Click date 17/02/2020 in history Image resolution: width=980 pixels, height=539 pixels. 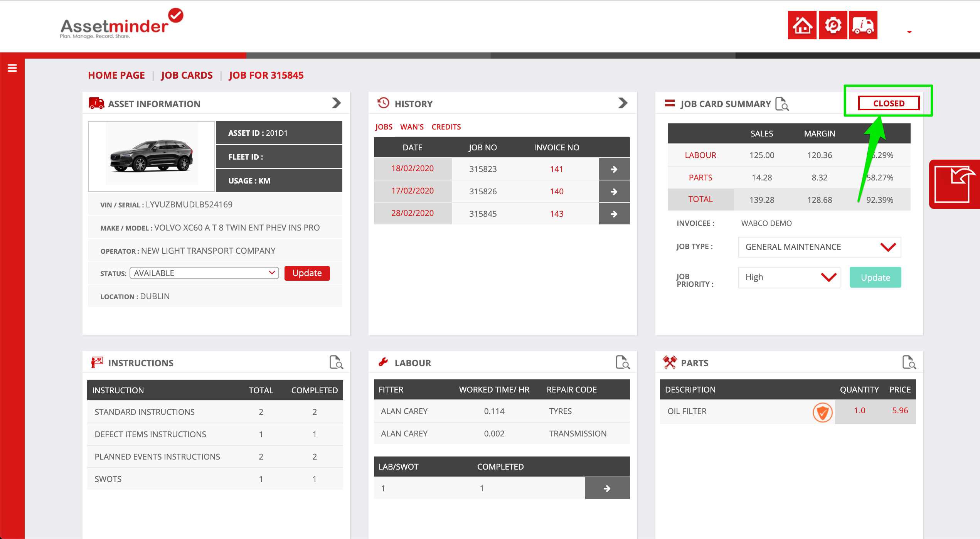point(413,191)
